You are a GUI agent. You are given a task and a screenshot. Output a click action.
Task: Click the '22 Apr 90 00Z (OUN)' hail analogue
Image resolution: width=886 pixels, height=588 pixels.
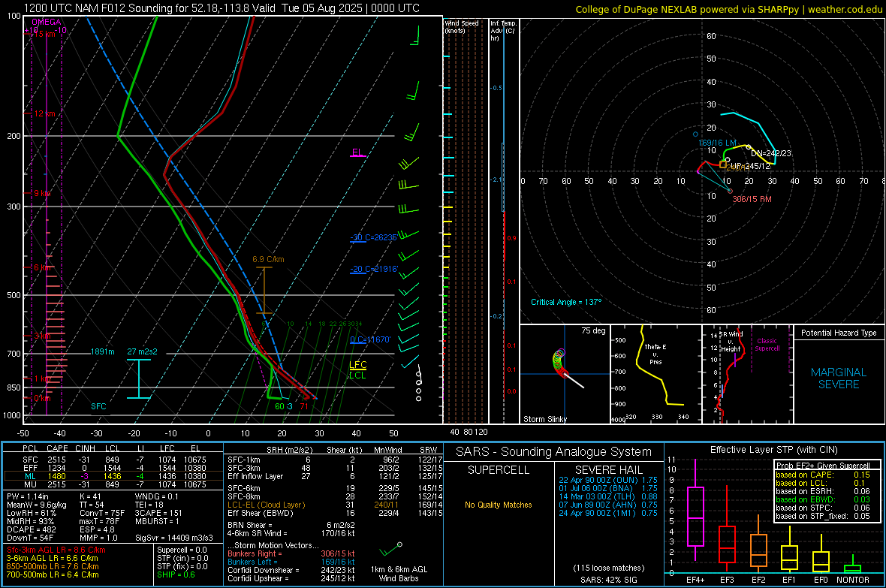[608, 480]
